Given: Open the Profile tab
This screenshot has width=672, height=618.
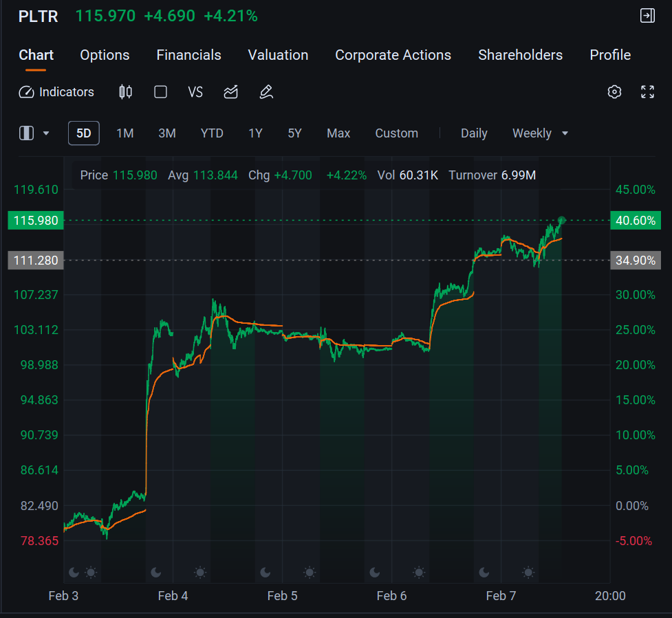Looking at the screenshot, I should [610, 55].
